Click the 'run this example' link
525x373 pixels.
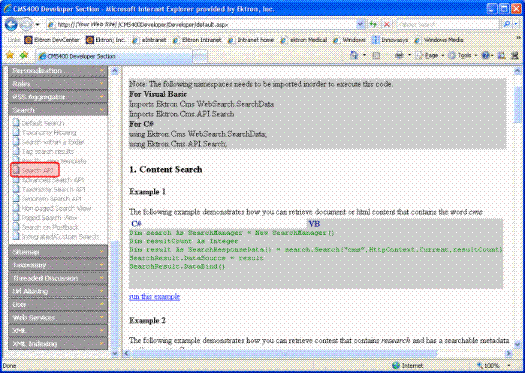click(x=154, y=297)
